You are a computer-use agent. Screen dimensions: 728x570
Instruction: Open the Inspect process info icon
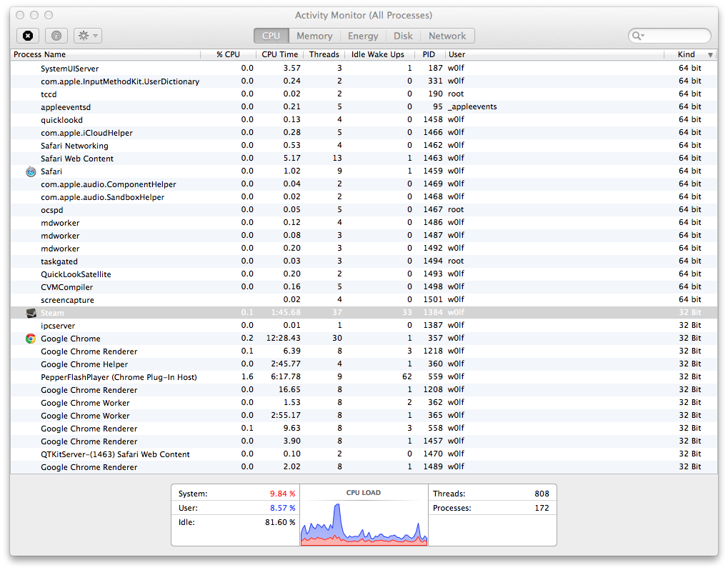coord(56,36)
